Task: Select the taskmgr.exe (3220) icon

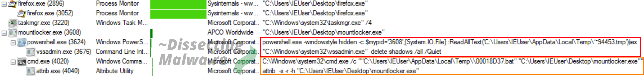Action: pos(12,23)
